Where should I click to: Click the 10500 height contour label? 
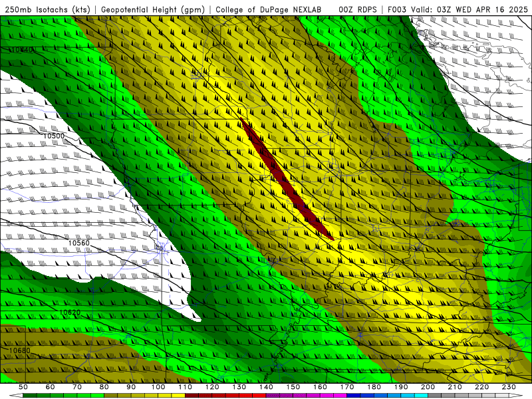[54, 136]
